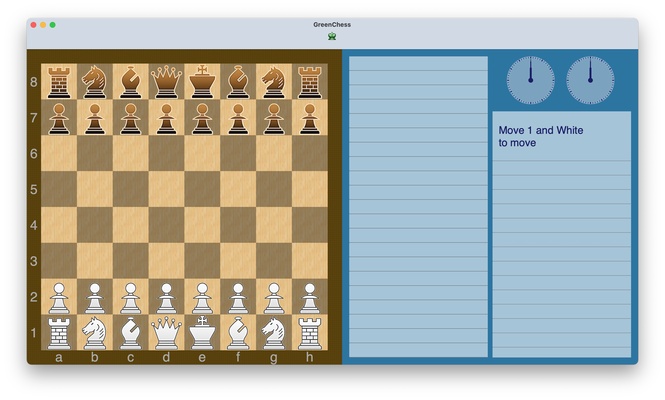The height and width of the screenshot is (400, 665).
Task: Click the empty c3 square
Action: click(131, 261)
